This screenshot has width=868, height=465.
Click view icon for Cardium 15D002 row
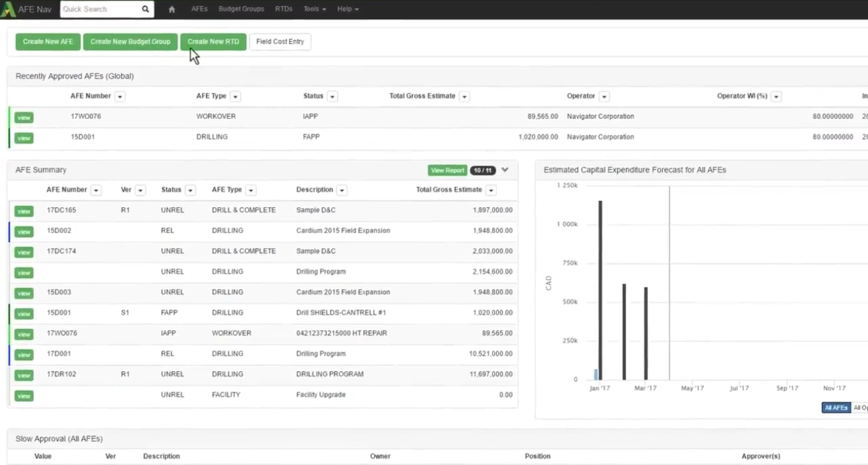coord(23,232)
